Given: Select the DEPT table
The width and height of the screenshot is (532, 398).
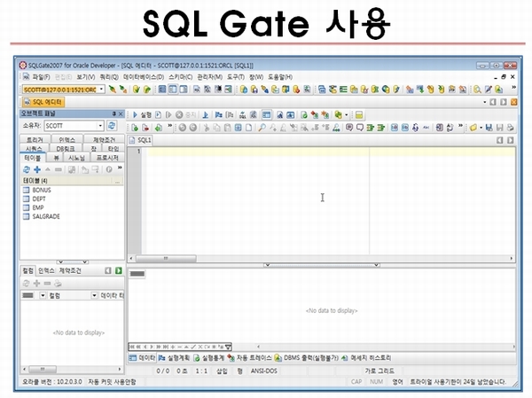Looking at the screenshot, I should coord(39,199).
